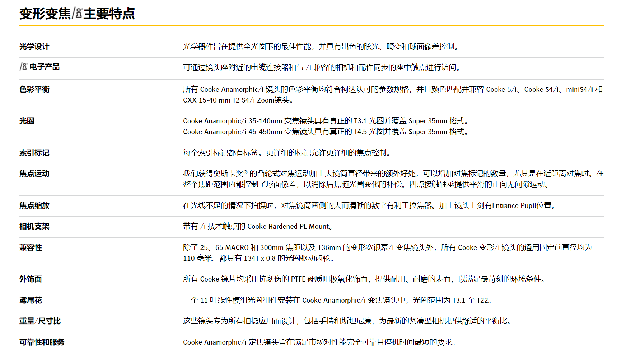Click the 光圈 row label
Image resolution: width=622 pixels, height=364 pixels.
(27, 121)
